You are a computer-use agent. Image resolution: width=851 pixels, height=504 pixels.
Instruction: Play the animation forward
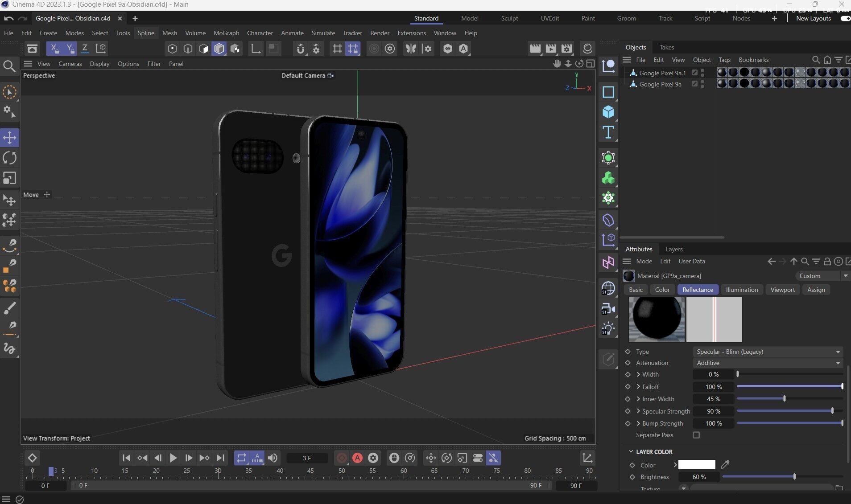[x=173, y=458]
